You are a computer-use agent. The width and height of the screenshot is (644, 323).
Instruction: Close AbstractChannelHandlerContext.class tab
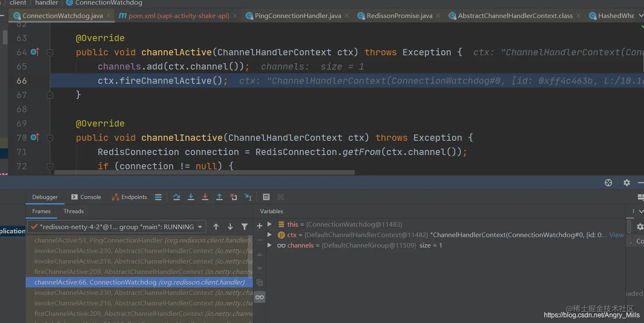click(x=578, y=15)
